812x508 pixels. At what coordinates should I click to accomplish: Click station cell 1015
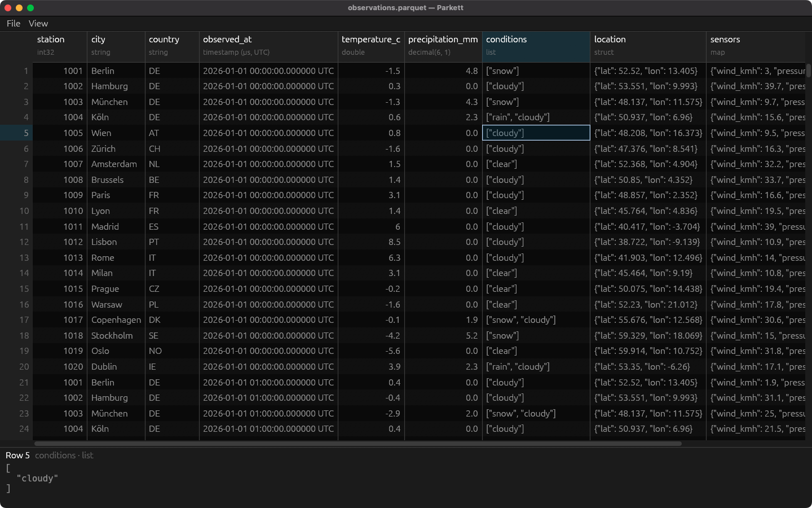(x=60, y=289)
